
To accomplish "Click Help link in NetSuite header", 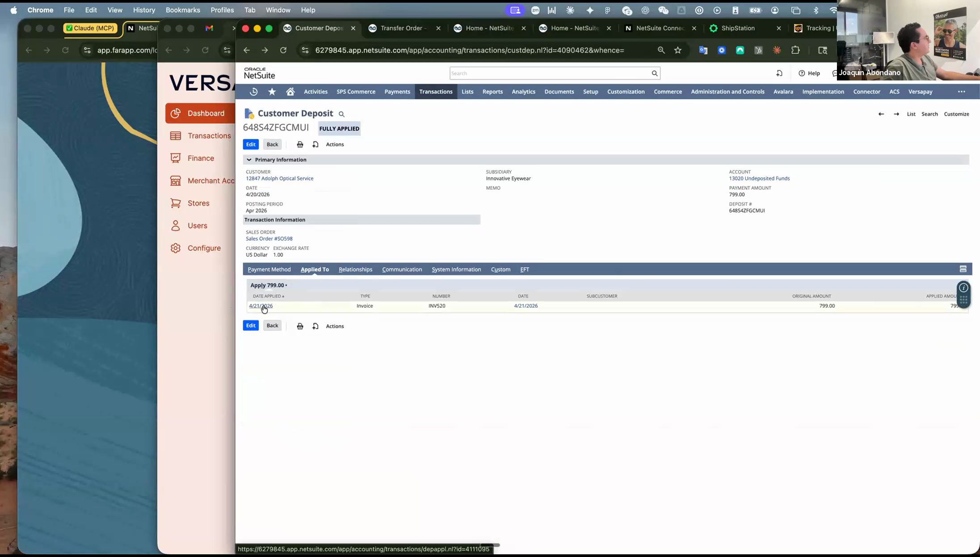I will (809, 73).
